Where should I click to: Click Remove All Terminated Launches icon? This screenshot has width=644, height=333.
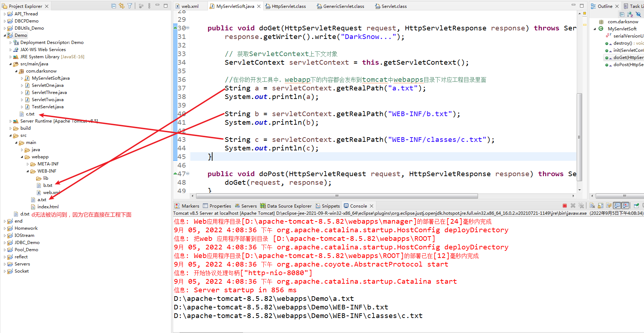tap(581, 206)
